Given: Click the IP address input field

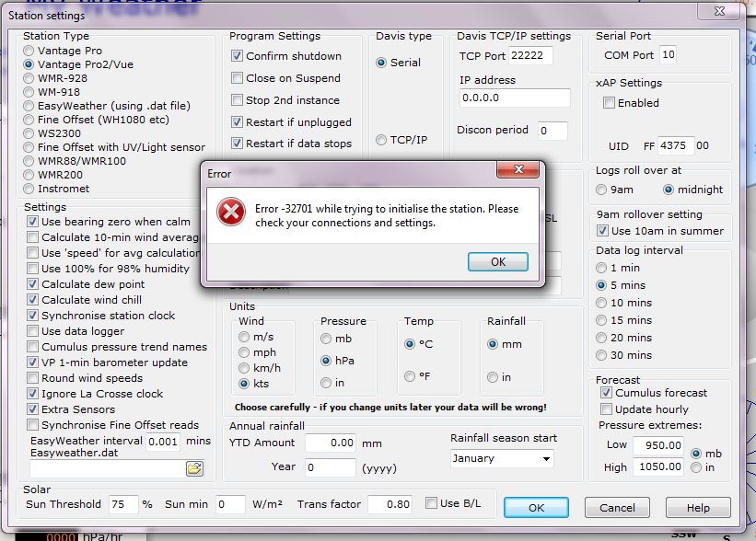Looking at the screenshot, I should (514, 98).
